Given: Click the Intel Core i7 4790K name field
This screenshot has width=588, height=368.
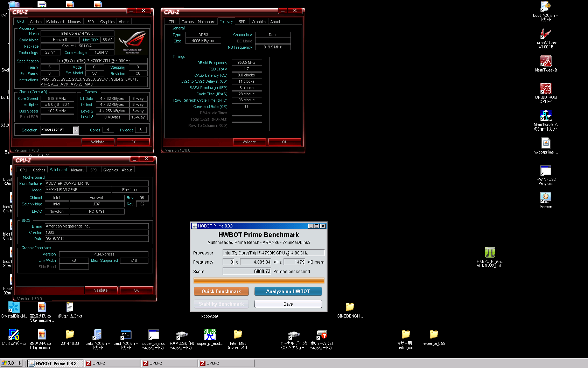Looking at the screenshot, I should tap(77, 33).
